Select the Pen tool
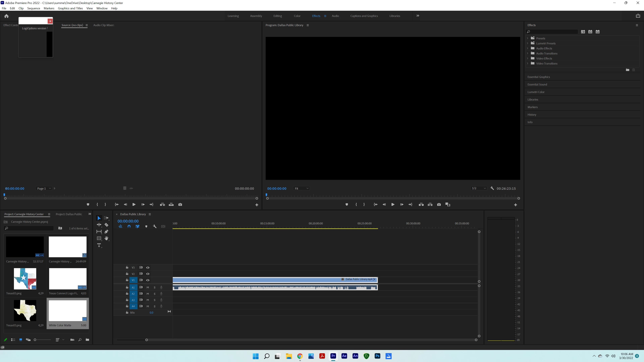The image size is (644, 362). pos(106,232)
